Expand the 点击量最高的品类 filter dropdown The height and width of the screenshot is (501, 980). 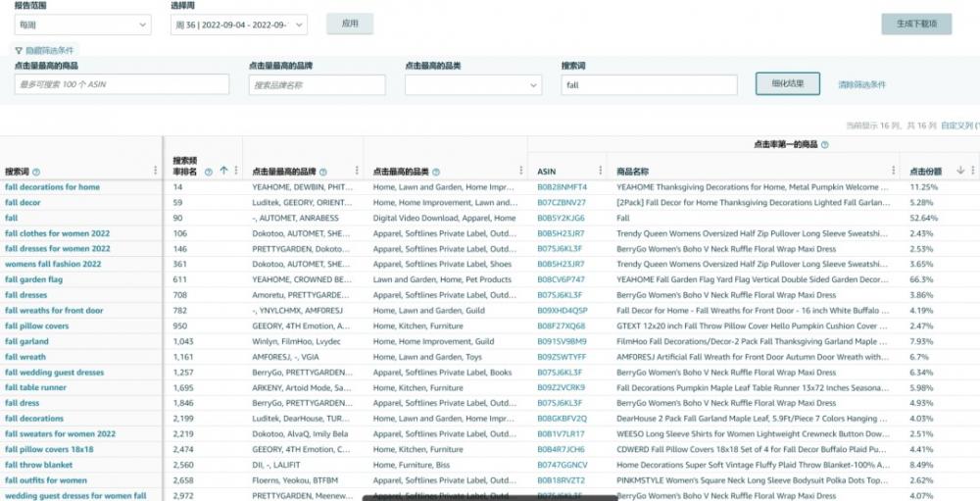[x=473, y=85]
